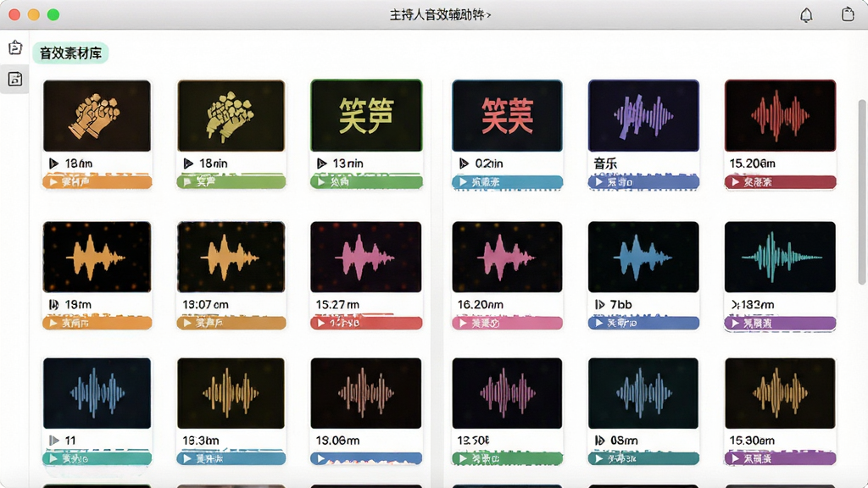The width and height of the screenshot is (868, 488).
Task: Select the red waveform thumbnail
Action: click(x=780, y=115)
